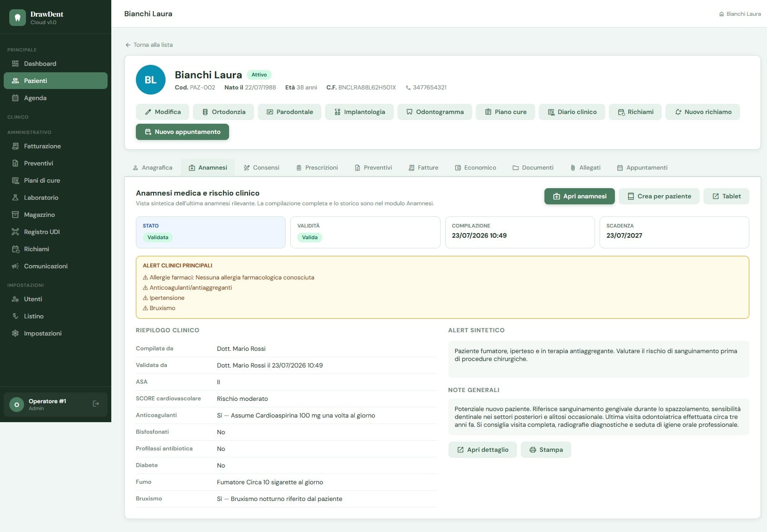Image resolution: width=767 pixels, height=532 pixels.
Task: Open the Agenda sidebar item
Action: pyautogui.click(x=56, y=98)
